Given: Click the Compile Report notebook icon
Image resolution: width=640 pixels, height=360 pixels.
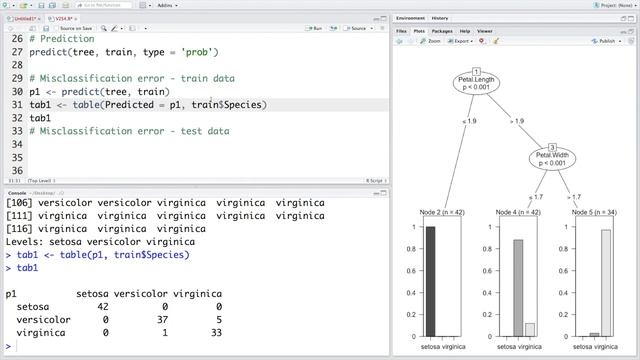Looking at the screenshot, I should 132,29.
